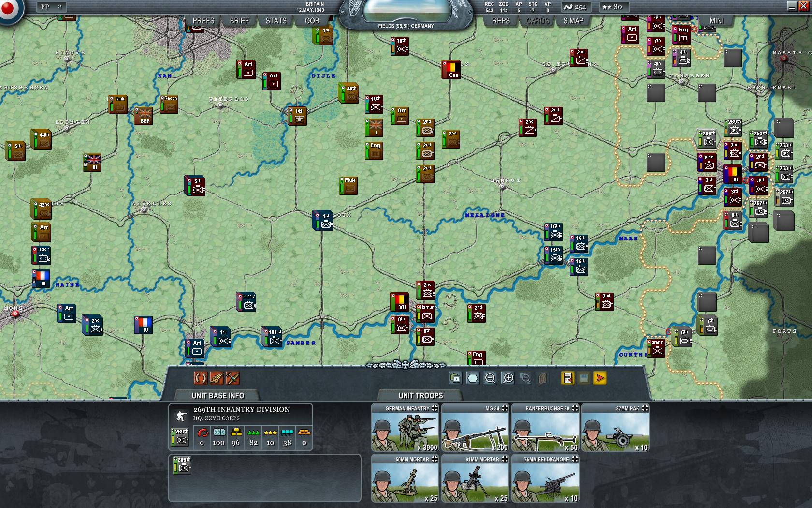The image size is (812, 508).
Task: Select the 42nd division counter
Action: [x=41, y=209]
